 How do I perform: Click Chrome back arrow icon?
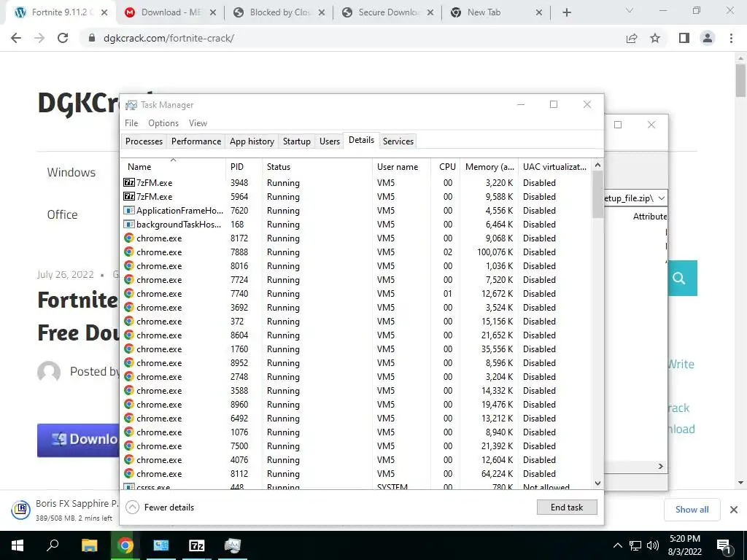coord(16,38)
